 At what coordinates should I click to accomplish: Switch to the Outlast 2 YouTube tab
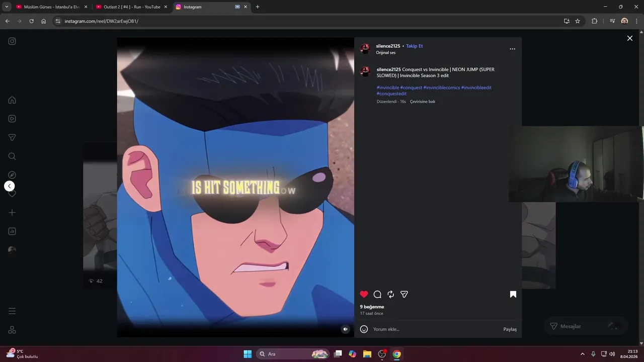[132, 7]
